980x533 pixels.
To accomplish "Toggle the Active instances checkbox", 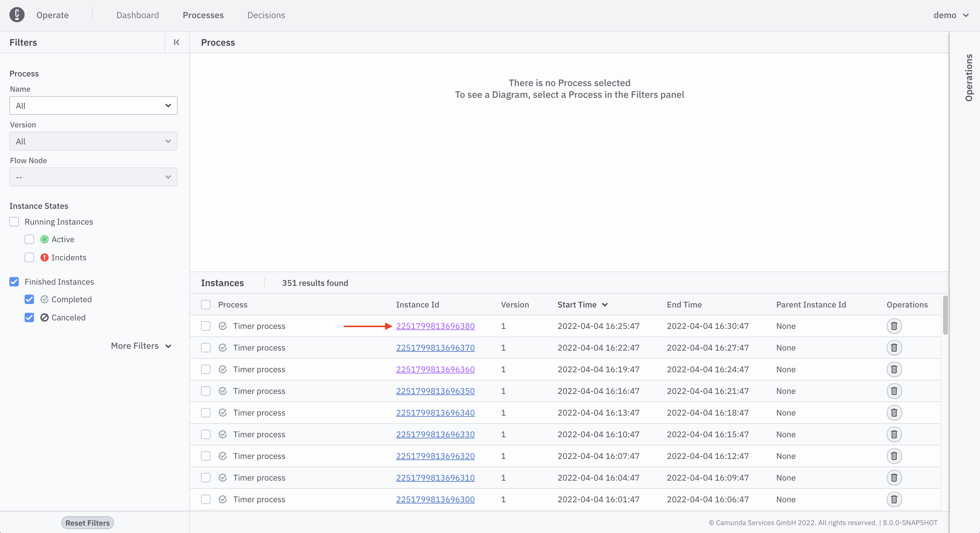I will pyautogui.click(x=30, y=239).
